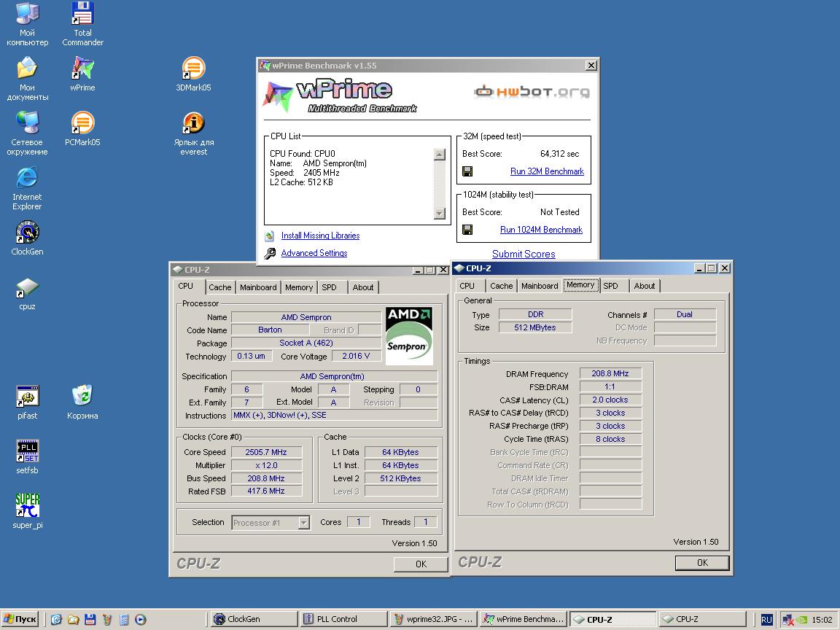The width and height of the screenshot is (840, 630).
Task: Click DRAM Frequency 208.8 MHz value
Action: pos(610,373)
